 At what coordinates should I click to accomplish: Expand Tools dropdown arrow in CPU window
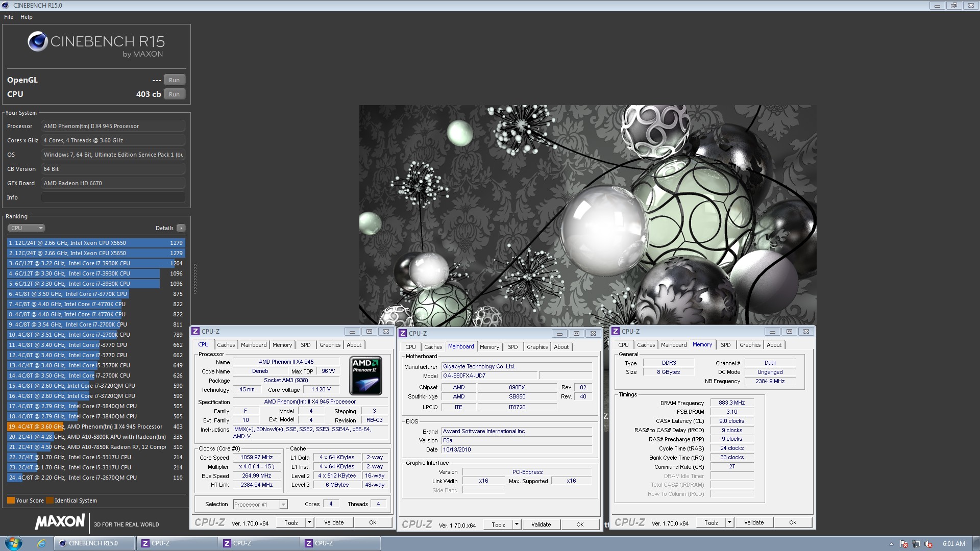point(309,522)
